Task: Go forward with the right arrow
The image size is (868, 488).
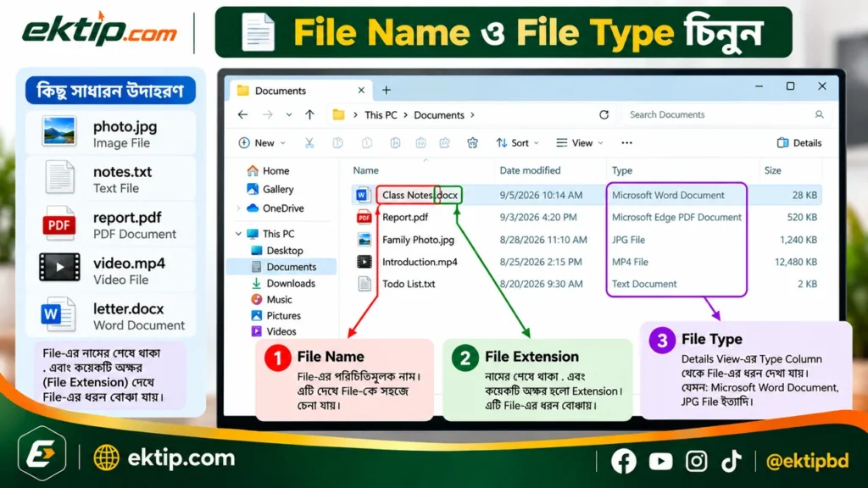Action: click(x=267, y=114)
